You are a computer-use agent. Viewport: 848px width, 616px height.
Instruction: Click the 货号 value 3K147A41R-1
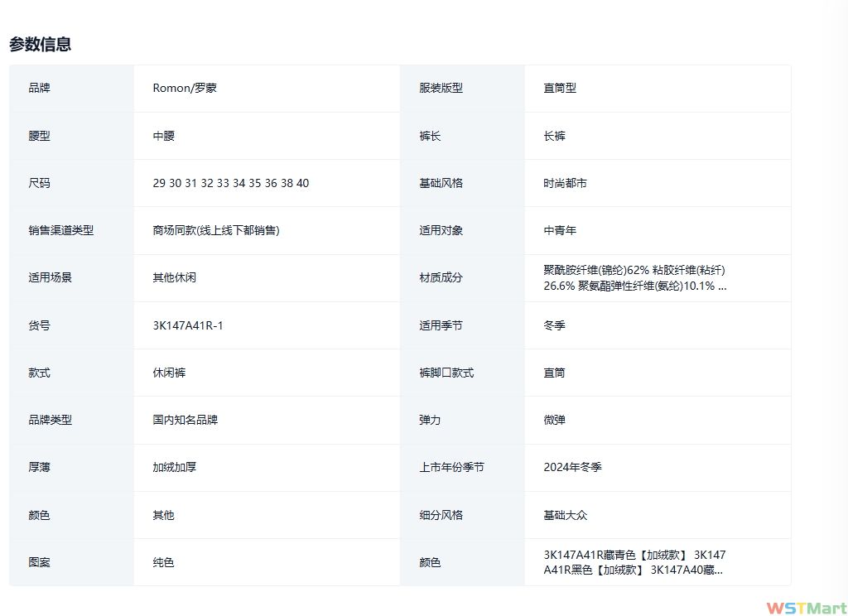coord(188,325)
